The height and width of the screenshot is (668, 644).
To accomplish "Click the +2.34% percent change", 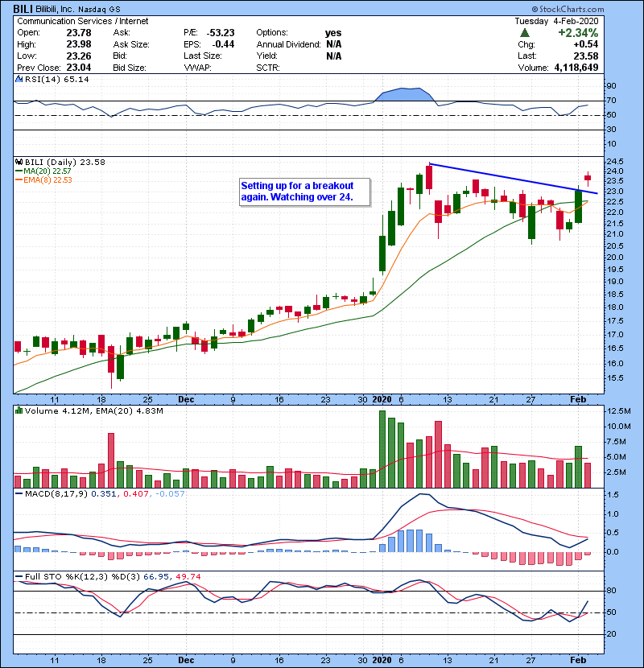I will tap(578, 33).
